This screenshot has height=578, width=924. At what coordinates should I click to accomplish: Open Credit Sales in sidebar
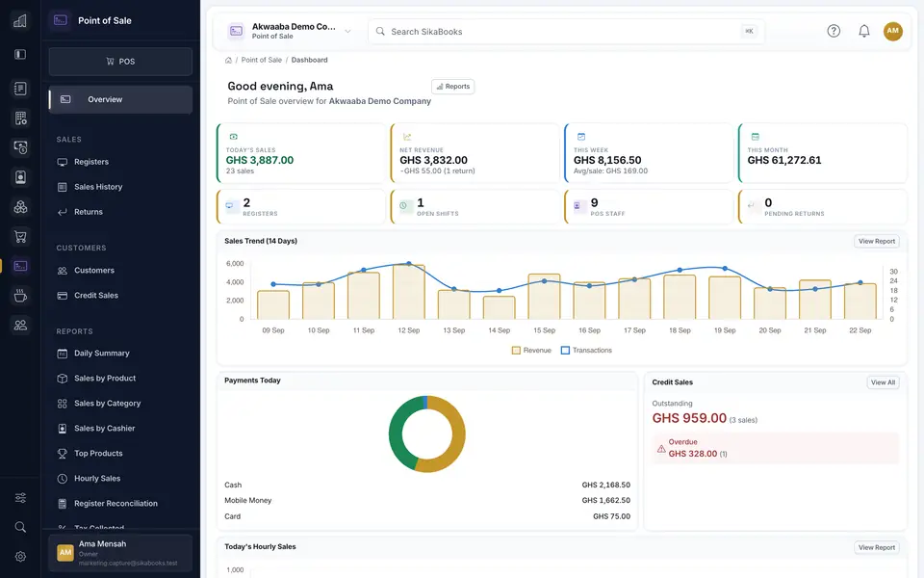pos(120,296)
